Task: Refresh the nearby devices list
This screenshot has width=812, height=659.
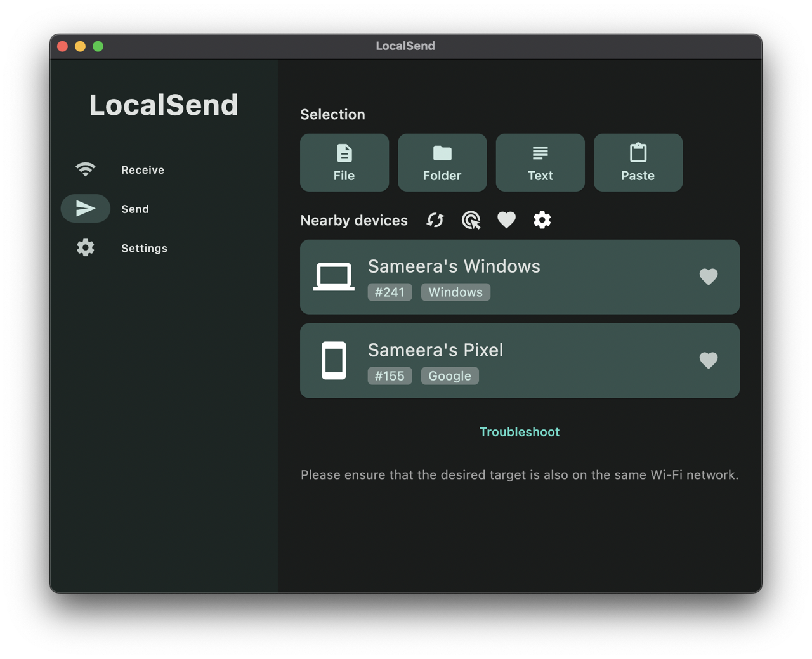Action: [435, 220]
